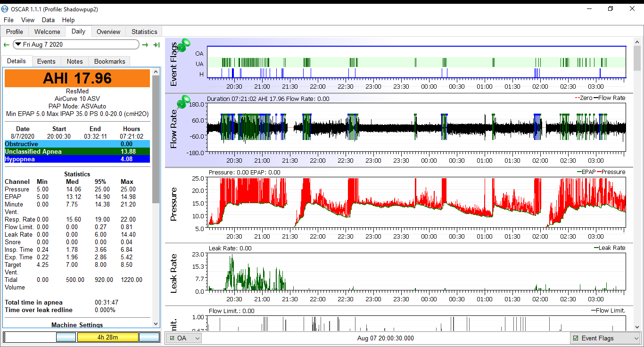This screenshot has width=644, height=347.
Task: Click the Pressure vertical graph title
Action: (x=173, y=204)
